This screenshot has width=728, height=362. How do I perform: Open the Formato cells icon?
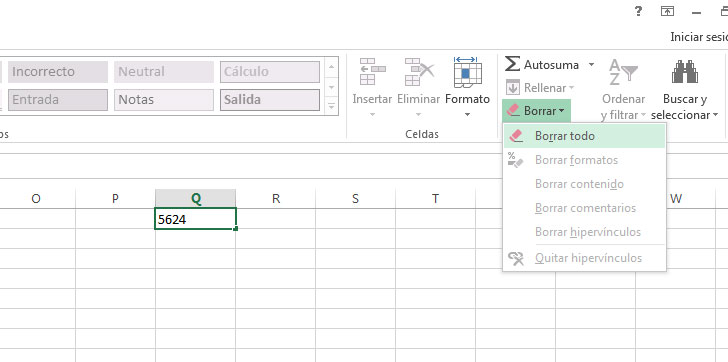(468, 72)
